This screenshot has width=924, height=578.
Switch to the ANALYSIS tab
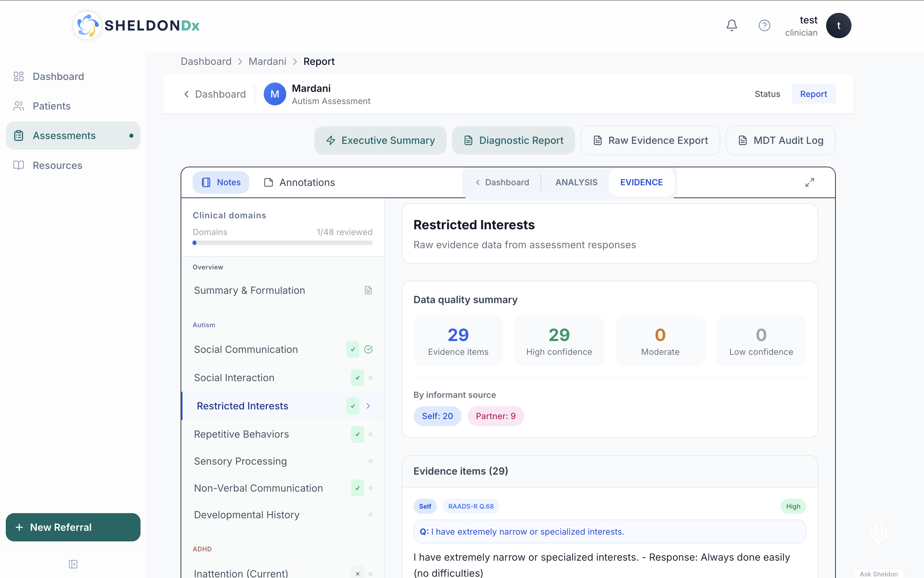coord(576,182)
